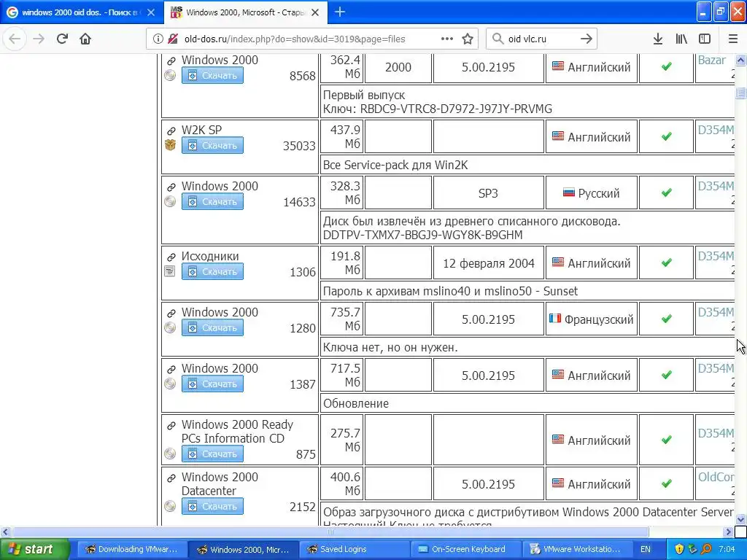Viewport: 747px width, 560px height.
Task: Click the CD icon in French Windows 2000 row
Action: pos(170,327)
